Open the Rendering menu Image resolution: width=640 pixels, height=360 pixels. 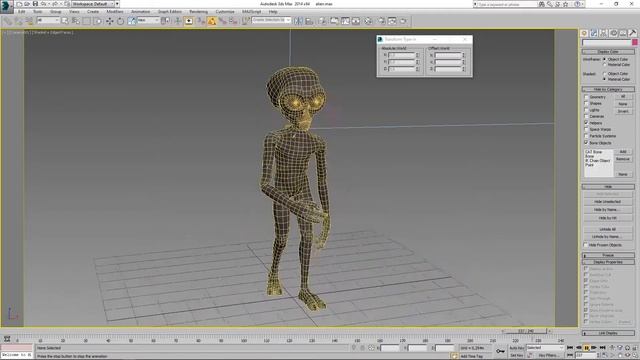[198, 12]
